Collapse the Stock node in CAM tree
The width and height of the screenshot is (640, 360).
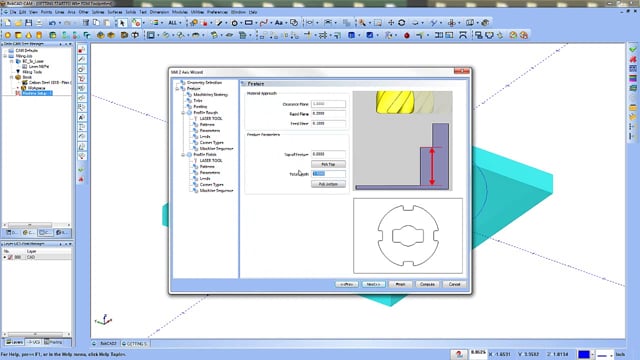[x=11, y=77]
